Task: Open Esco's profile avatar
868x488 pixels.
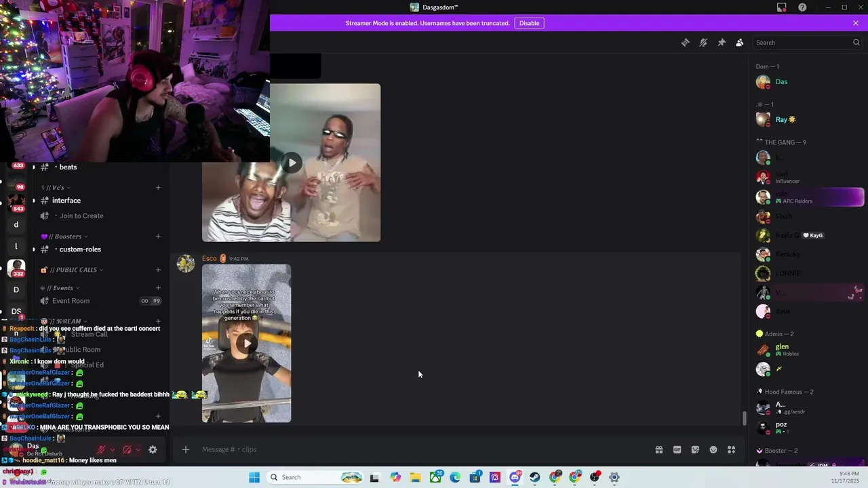Action: pyautogui.click(x=186, y=264)
